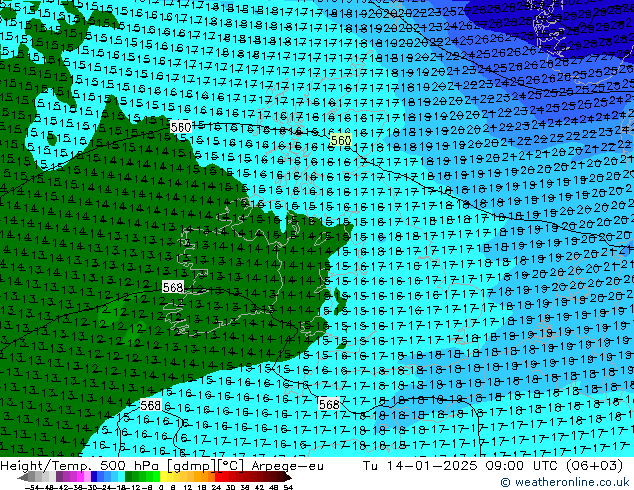Pick the magenta segment in the temperature legend
The height and width of the screenshot is (490, 634).
coord(80,477)
